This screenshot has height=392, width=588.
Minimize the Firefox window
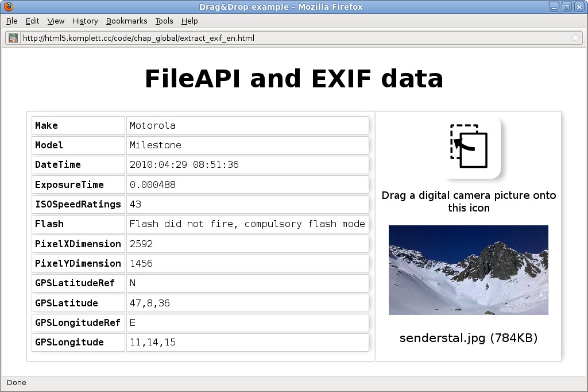pyautogui.click(x=554, y=7)
